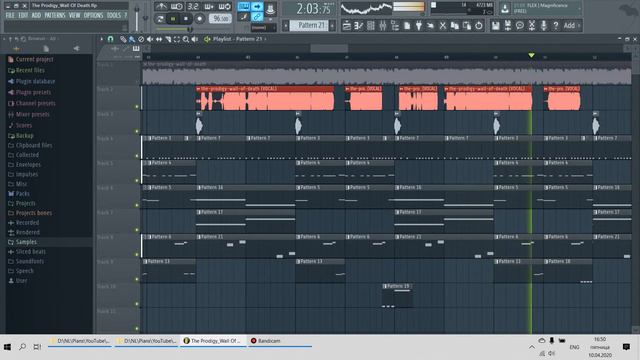The width and height of the screenshot is (640, 360).
Task: Open the help question mark icon
Action: [556, 26]
